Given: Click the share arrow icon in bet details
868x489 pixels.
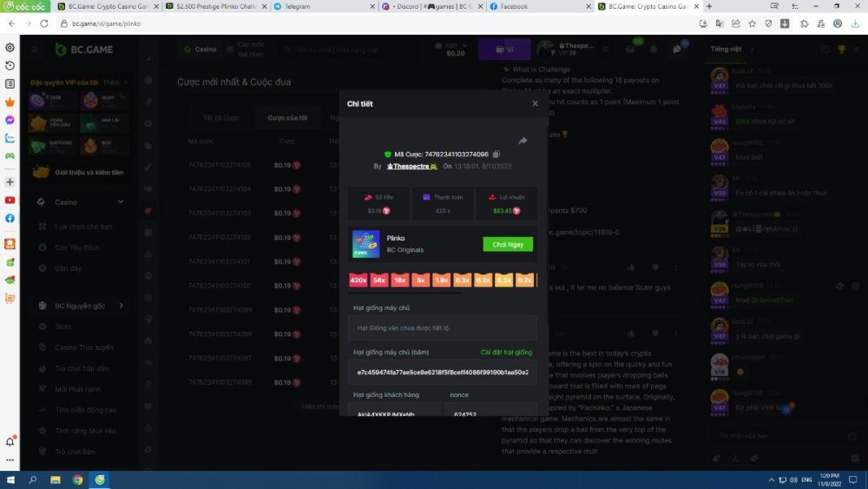Looking at the screenshot, I should pyautogui.click(x=523, y=141).
